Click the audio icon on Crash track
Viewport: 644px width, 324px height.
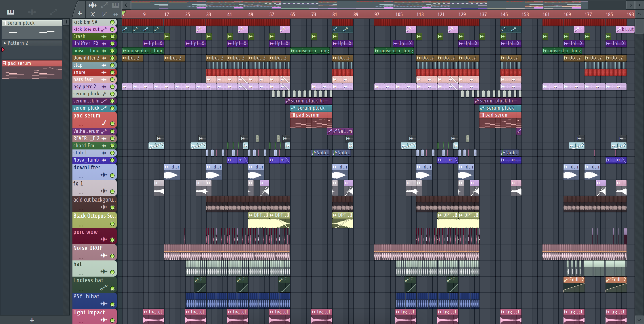tap(104, 36)
